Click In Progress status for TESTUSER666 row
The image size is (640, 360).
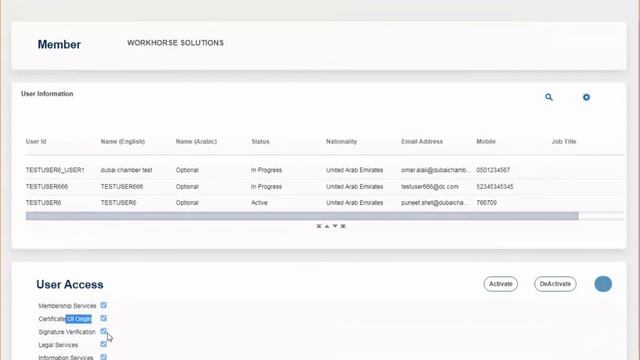[x=266, y=187]
